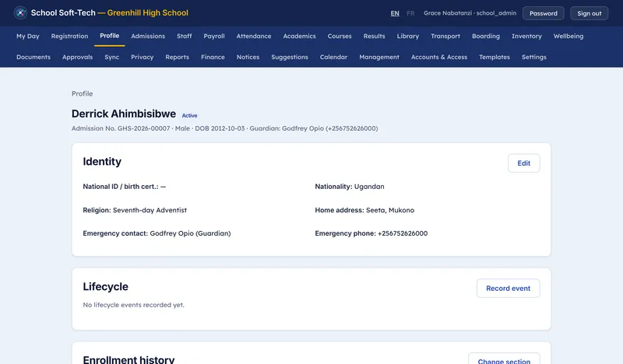Go to Transport
The width and height of the screenshot is (623, 364).
[445, 36]
